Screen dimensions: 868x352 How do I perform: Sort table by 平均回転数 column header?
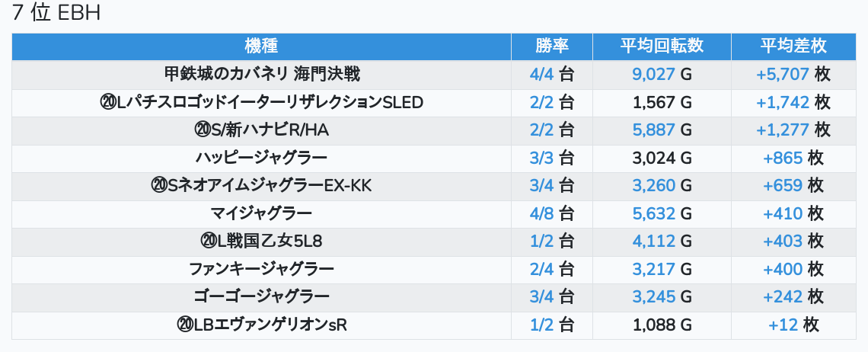tap(662, 46)
